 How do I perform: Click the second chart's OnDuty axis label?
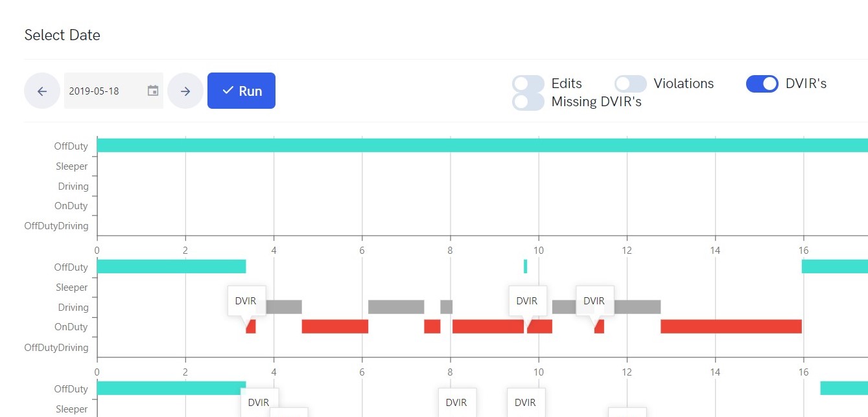coord(71,327)
